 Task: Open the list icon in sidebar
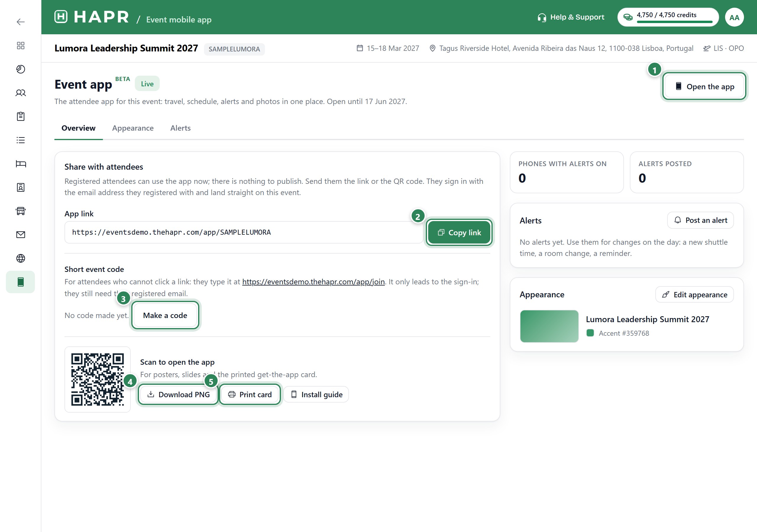[20, 140]
